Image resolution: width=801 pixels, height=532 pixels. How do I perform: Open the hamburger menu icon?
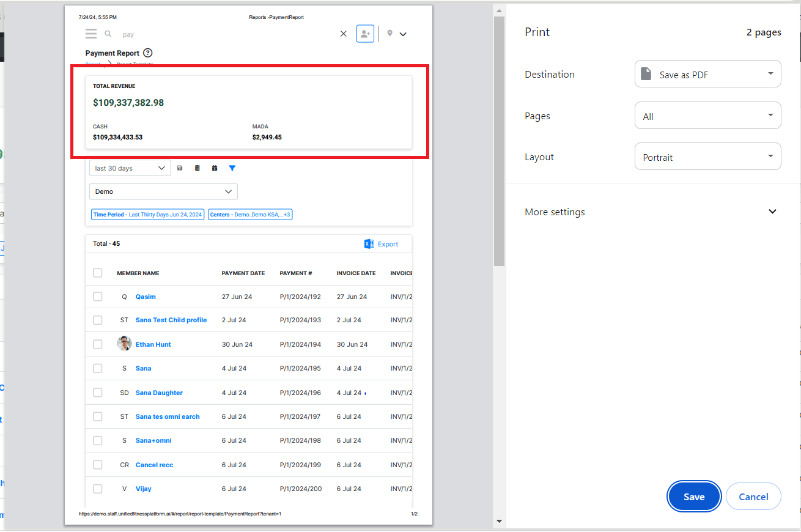tap(91, 34)
